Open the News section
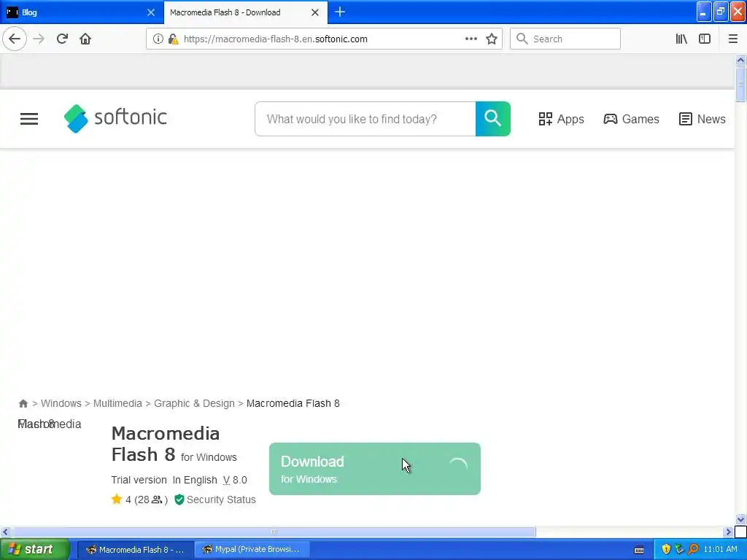The height and width of the screenshot is (560, 747). (703, 119)
